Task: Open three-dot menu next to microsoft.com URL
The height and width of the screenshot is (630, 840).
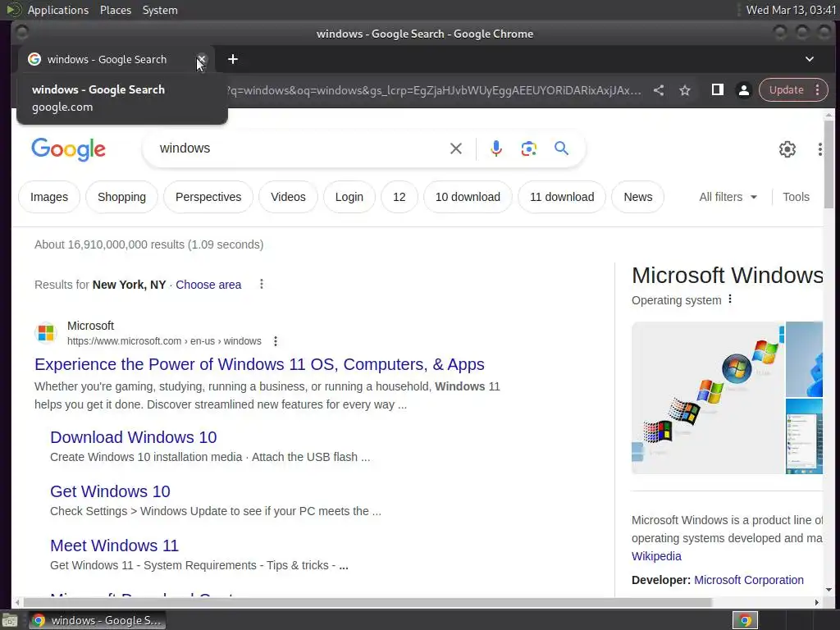Action: [276, 341]
